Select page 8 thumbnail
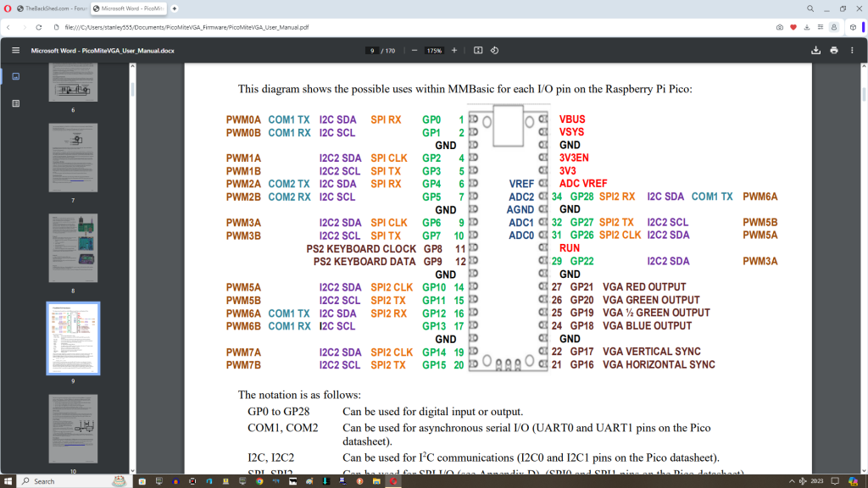This screenshot has width=868, height=488. [x=73, y=247]
